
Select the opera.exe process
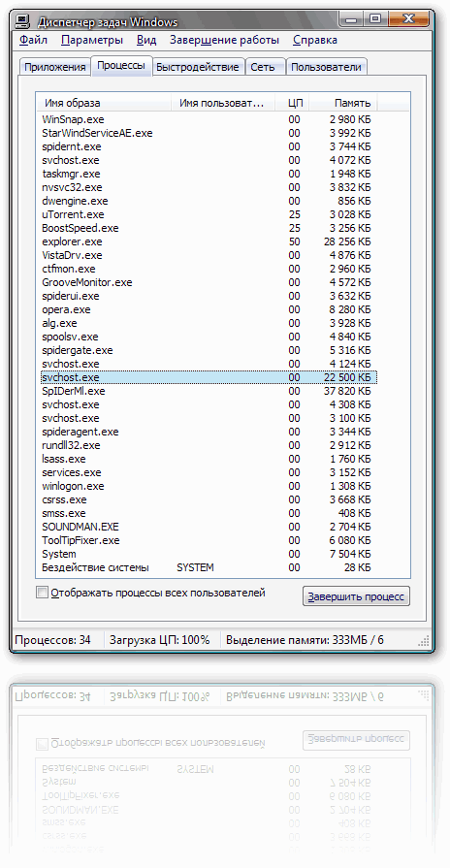[x=209, y=309]
